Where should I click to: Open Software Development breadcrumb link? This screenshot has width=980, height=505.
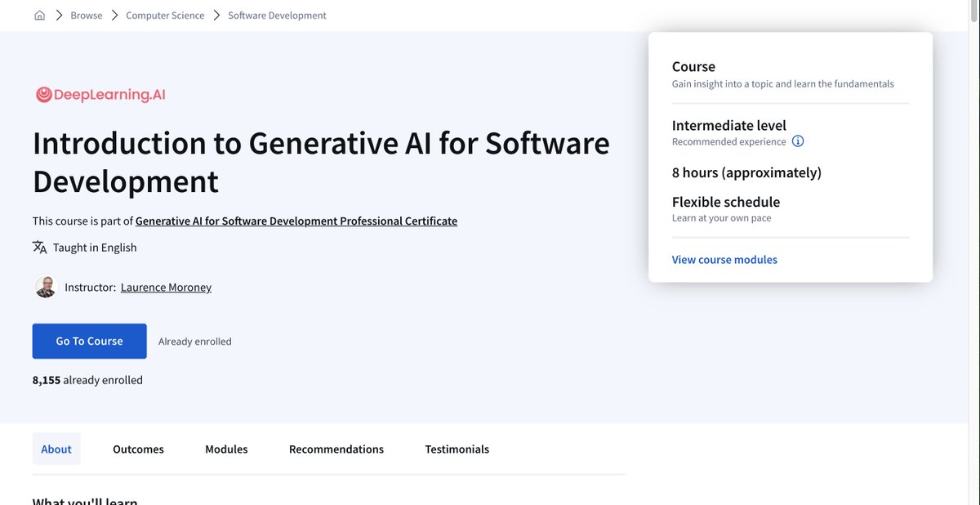tap(277, 16)
